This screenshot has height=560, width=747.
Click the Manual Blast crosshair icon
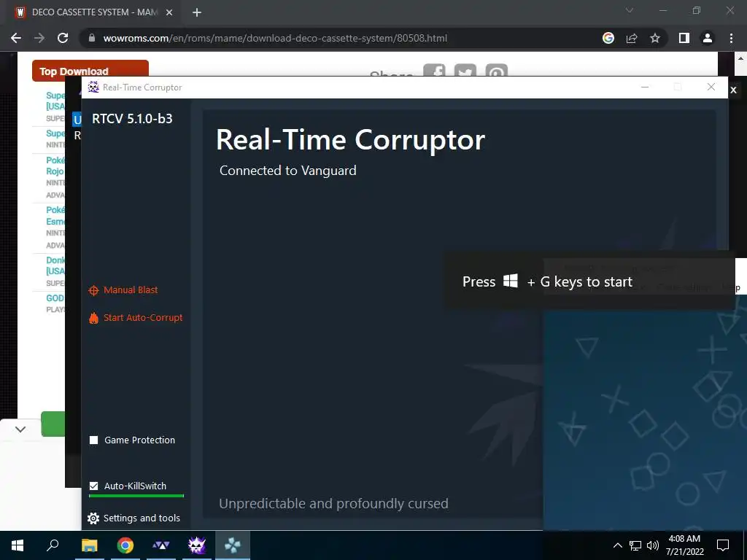pyautogui.click(x=94, y=290)
